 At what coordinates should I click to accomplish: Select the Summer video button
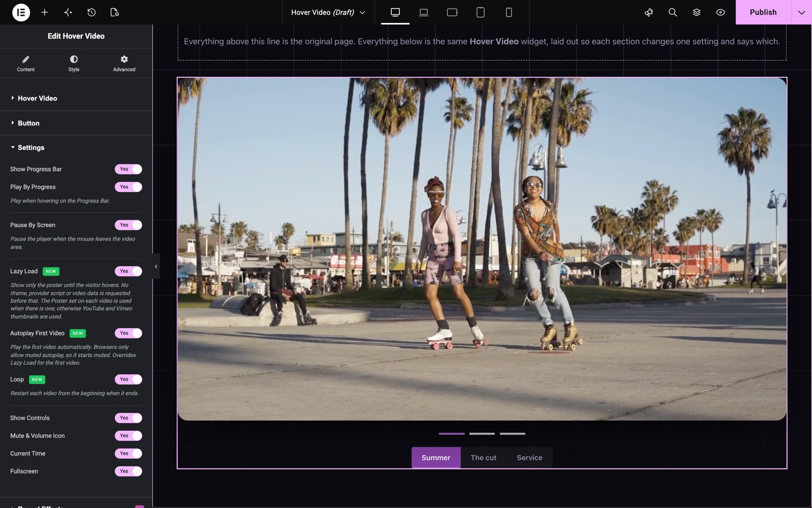coord(436,458)
